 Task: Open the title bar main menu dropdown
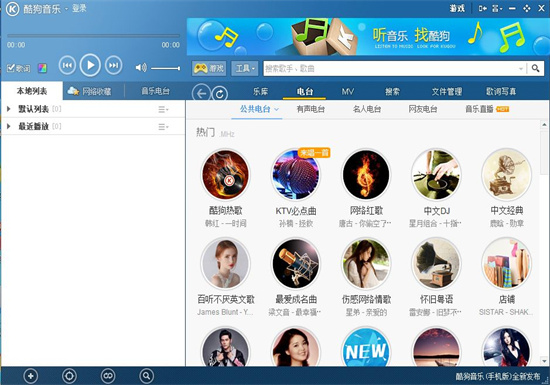(497, 8)
